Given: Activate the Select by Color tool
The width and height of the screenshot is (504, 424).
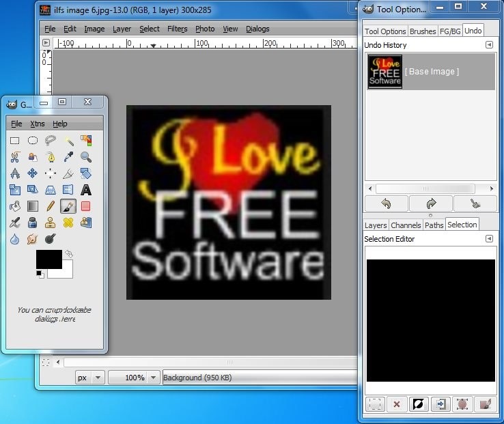Looking at the screenshot, I should tap(86, 141).
